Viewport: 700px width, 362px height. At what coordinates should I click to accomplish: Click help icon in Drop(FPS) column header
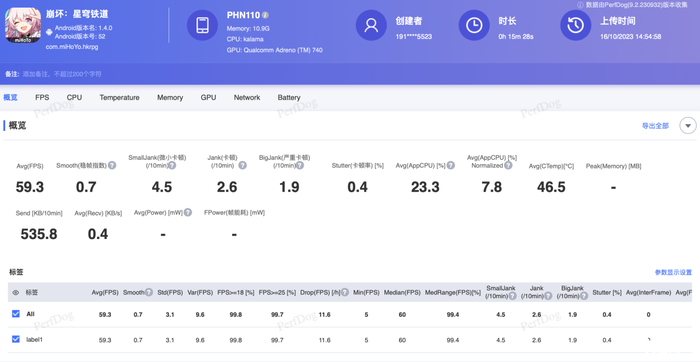pos(345,292)
